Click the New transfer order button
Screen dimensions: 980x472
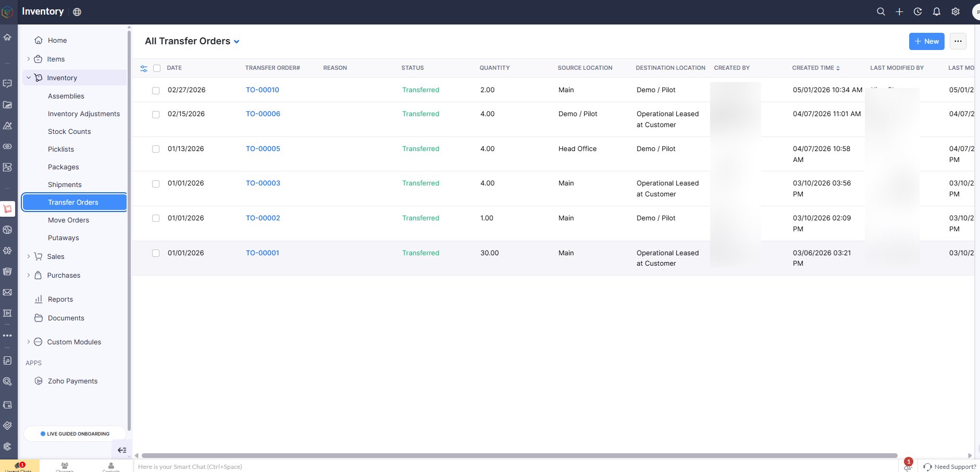(926, 41)
